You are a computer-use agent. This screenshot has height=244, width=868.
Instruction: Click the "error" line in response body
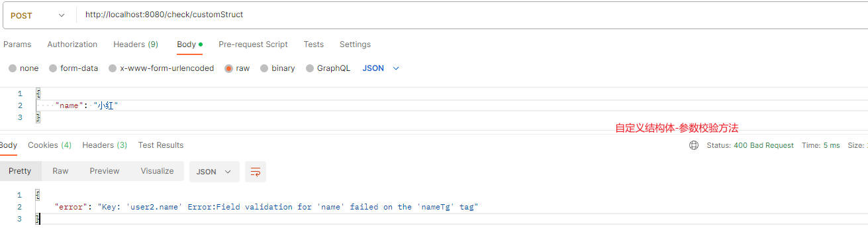point(266,207)
